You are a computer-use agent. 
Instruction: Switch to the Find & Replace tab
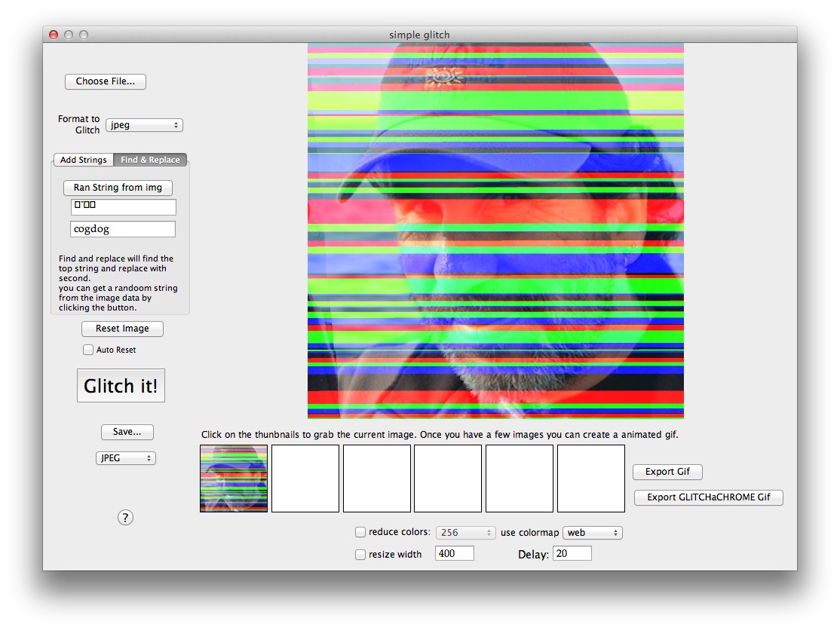pos(150,160)
